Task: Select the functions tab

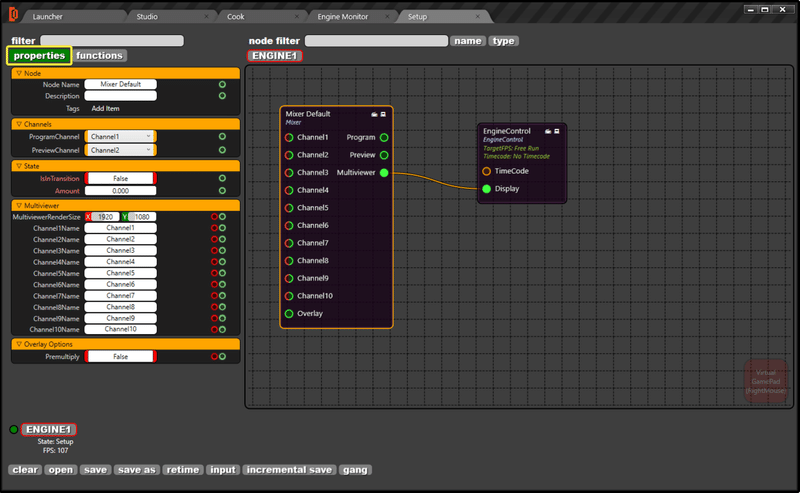Action: pyautogui.click(x=99, y=56)
